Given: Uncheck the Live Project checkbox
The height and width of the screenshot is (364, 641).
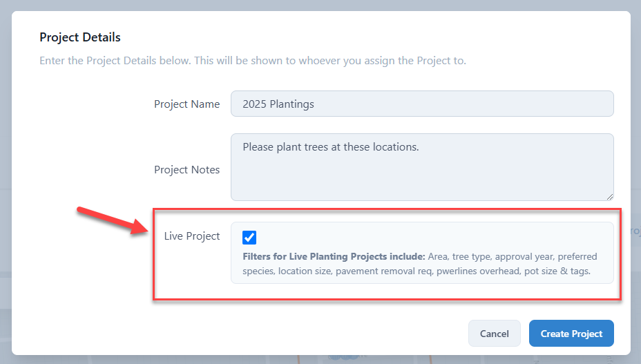Looking at the screenshot, I should pos(249,238).
